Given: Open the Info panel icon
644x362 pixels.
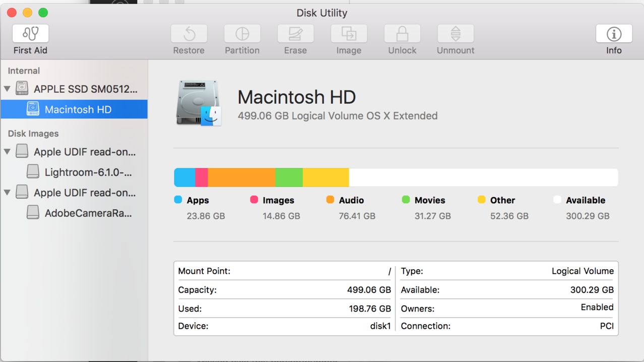Looking at the screenshot, I should [614, 34].
